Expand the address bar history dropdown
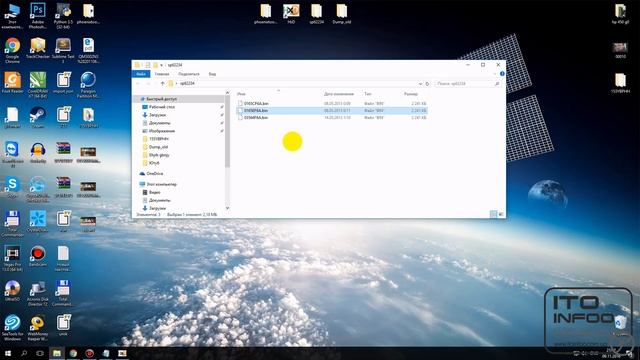Image resolution: width=640 pixels, height=360 pixels. click(x=420, y=84)
